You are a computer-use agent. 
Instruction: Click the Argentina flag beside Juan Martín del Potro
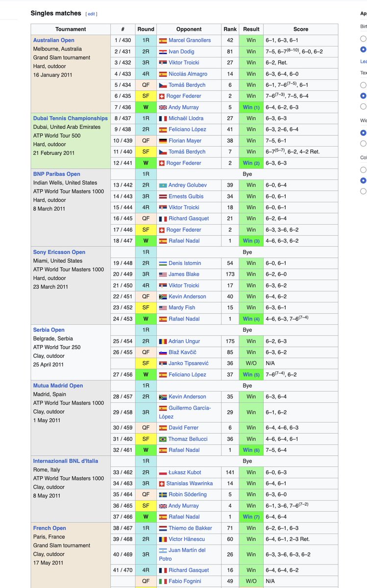click(x=163, y=550)
